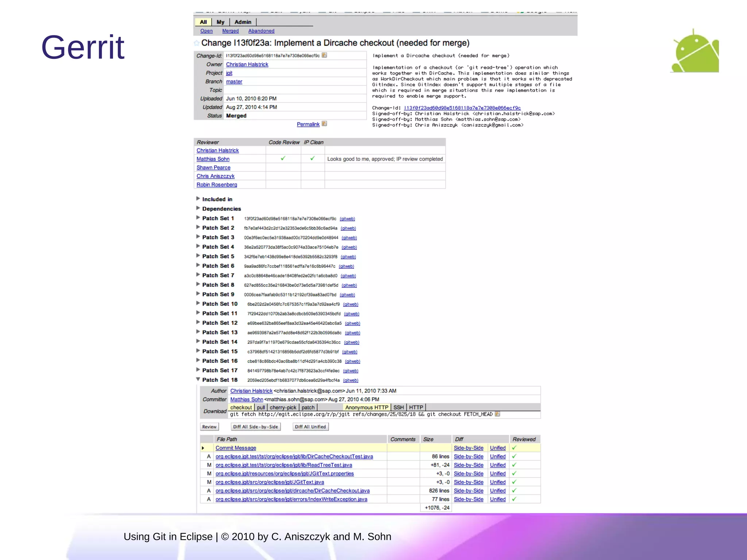
Task: Open ReadTreeTest.java file link
Action: click(x=284, y=465)
